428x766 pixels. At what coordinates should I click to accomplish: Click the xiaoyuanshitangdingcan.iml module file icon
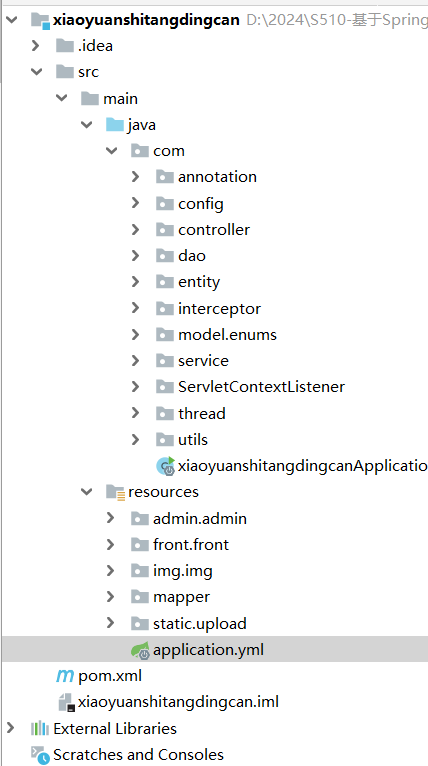(66, 702)
